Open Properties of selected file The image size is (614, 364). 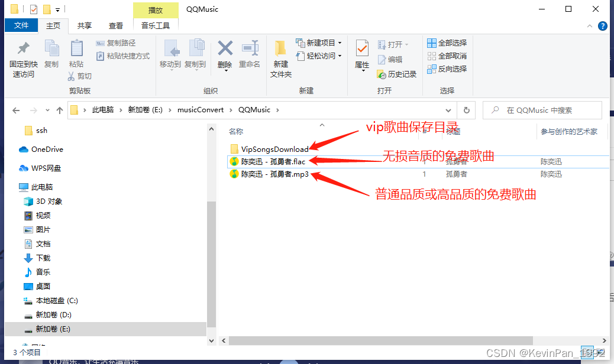pos(362,55)
